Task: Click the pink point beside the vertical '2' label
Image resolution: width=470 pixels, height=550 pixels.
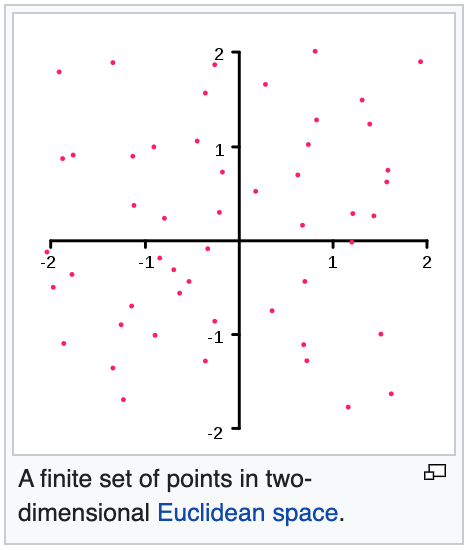Action: click(x=215, y=65)
